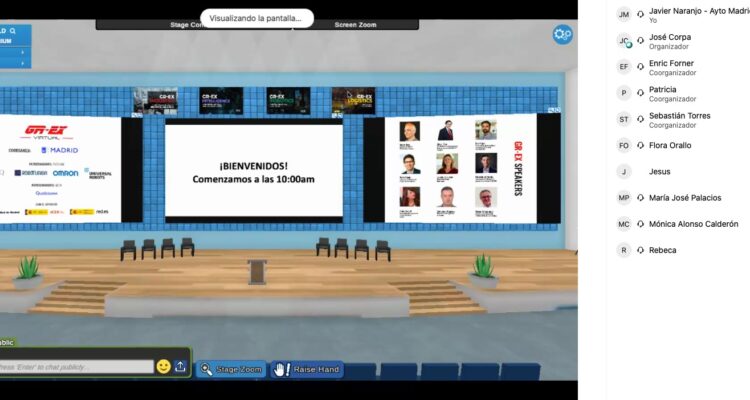Click the headset icon next to Patricia
750x400 pixels.
(x=640, y=93)
